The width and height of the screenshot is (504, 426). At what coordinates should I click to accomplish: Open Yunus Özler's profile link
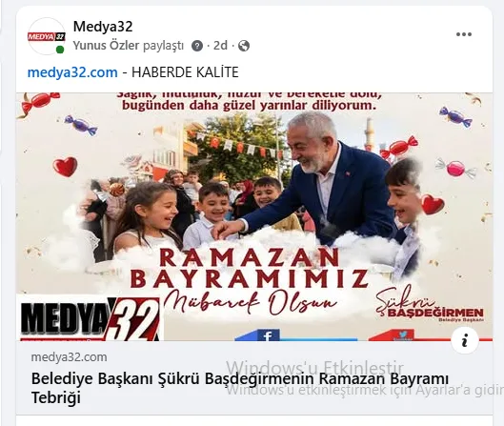tap(106, 46)
